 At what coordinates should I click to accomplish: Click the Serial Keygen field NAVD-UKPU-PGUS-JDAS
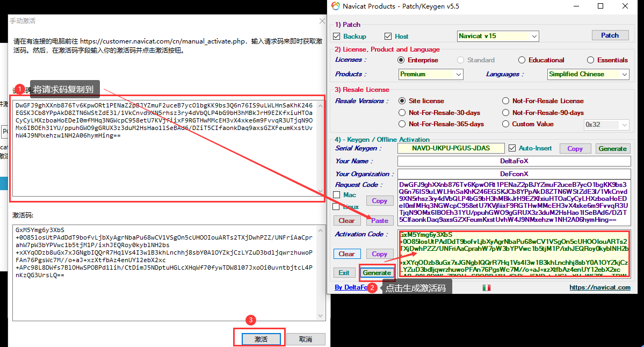click(x=451, y=148)
